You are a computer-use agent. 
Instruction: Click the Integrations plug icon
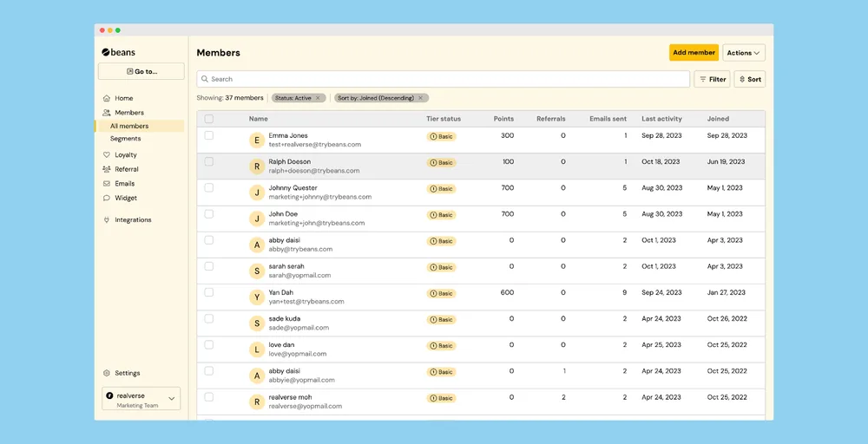click(x=106, y=220)
